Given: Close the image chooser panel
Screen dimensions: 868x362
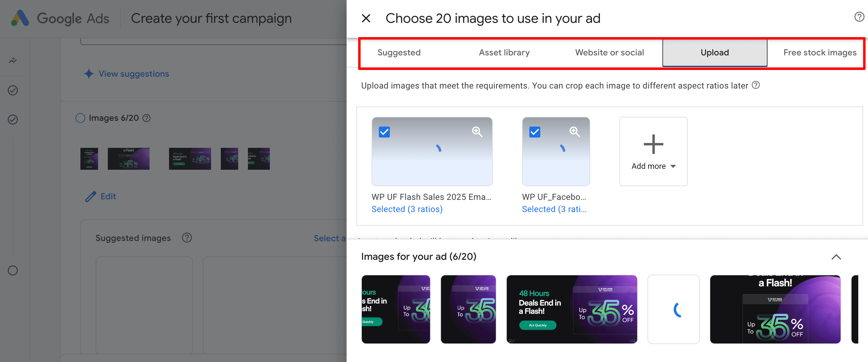Looking at the screenshot, I should (366, 19).
